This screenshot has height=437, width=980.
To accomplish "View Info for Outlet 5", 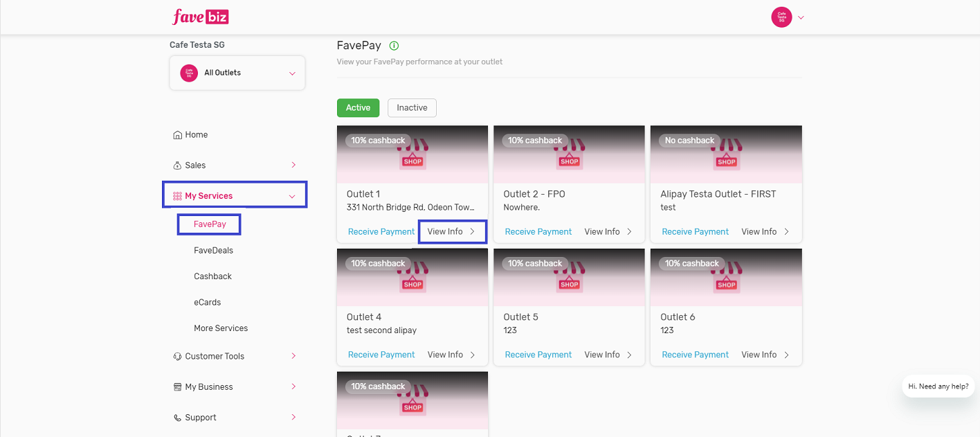I will 604,354.
